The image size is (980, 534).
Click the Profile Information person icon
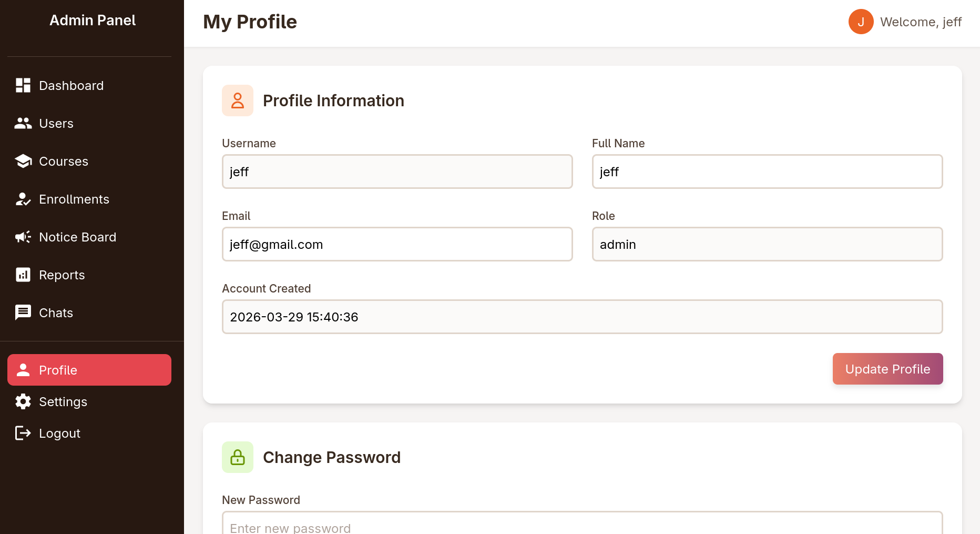(x=238, y=100)
